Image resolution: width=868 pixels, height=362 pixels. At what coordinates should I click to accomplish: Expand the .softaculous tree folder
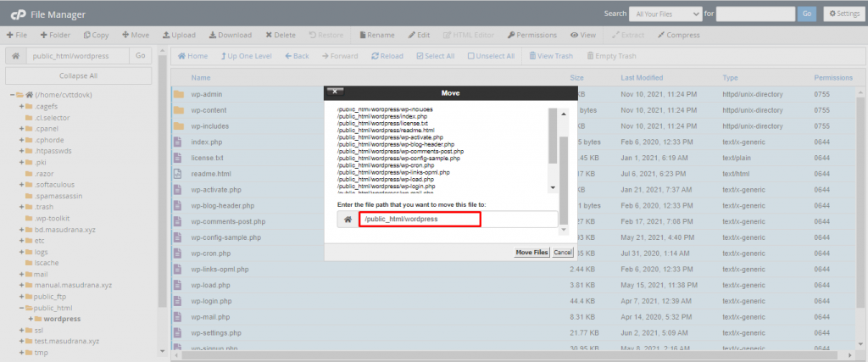21,184
